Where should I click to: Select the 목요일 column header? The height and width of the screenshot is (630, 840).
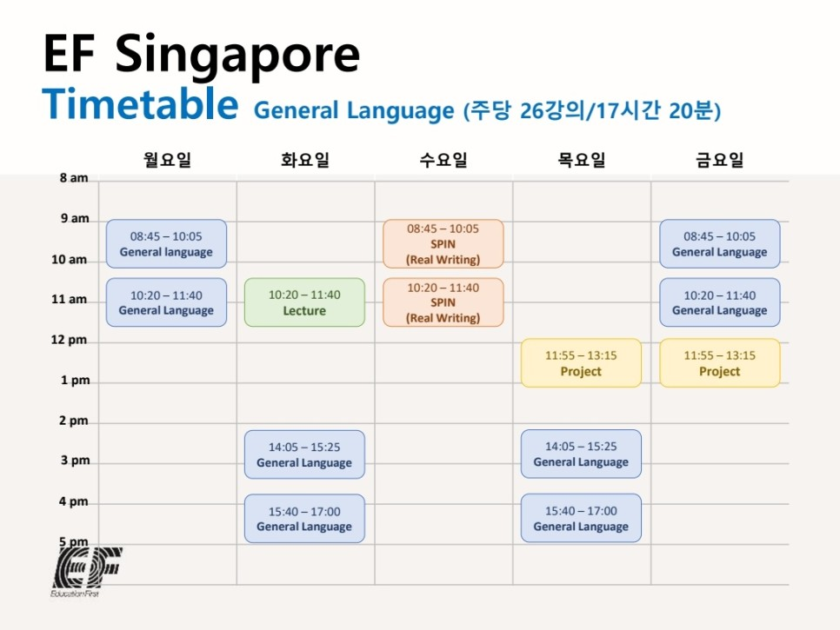coord(582,160)
